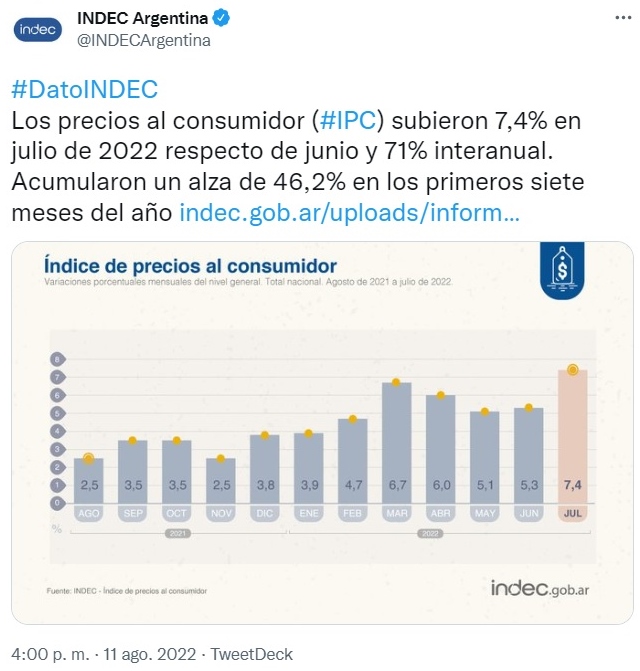Image resolution: width=640 pixels, height=671 pixels.
Task: Open the #DatoINDEC hashtag
Action: pos(85,89)
